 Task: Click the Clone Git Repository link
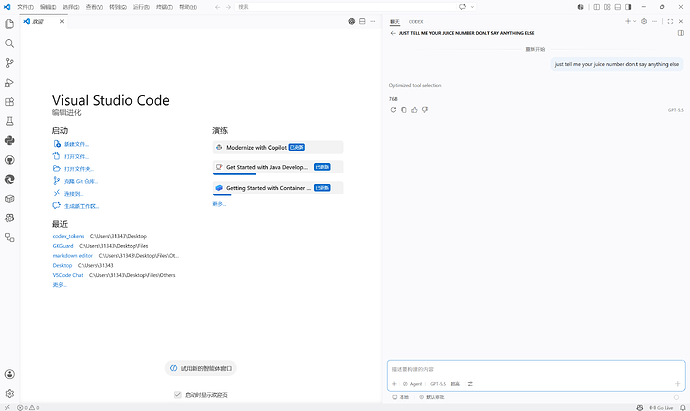pyautogui.click(x=81, y=181)
